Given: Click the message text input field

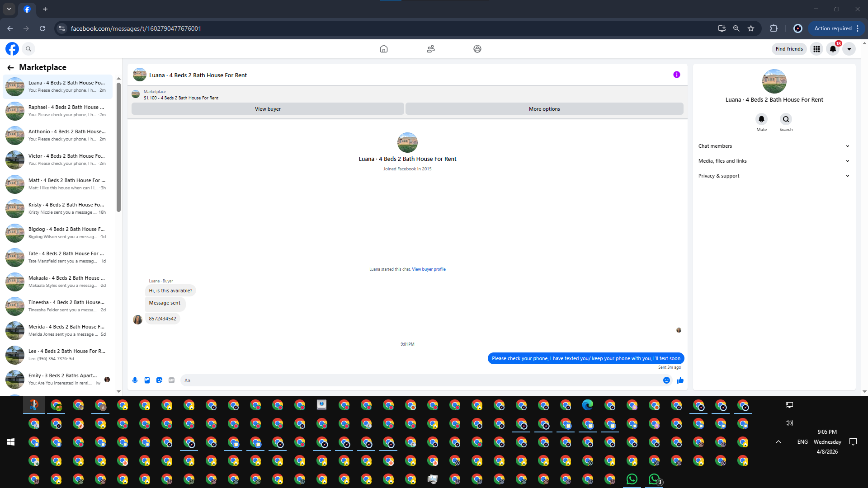Looking at the screenshot, I should tap(420, 380).
